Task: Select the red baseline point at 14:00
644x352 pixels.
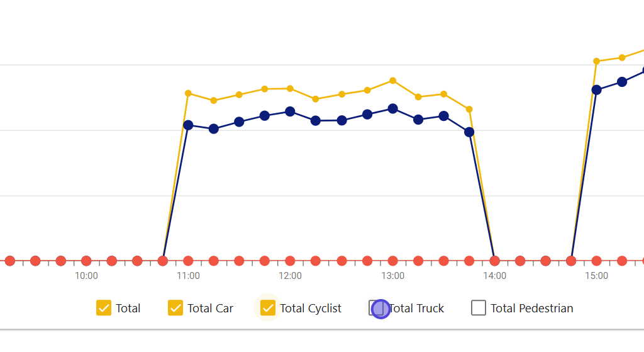Action: [494, 261]
